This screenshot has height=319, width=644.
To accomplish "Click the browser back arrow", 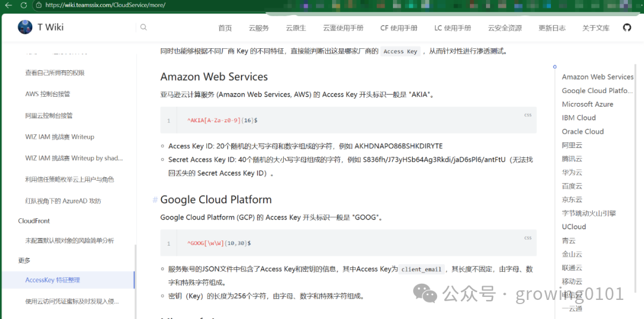I will click(x=8, y=5).
